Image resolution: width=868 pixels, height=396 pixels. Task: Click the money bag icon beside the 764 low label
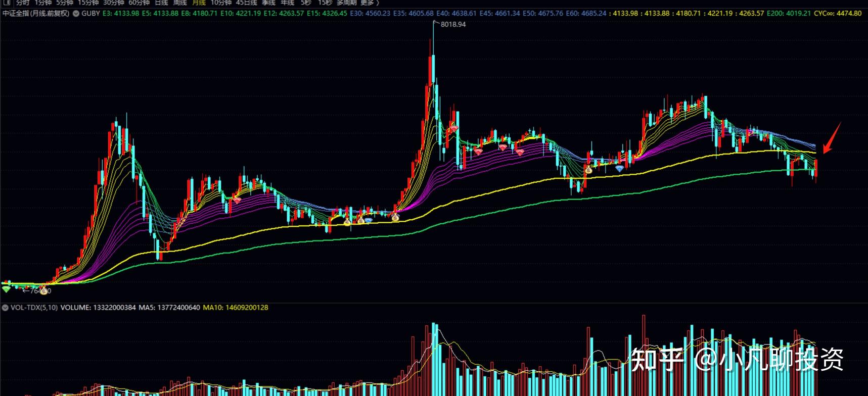pos(44,290)
